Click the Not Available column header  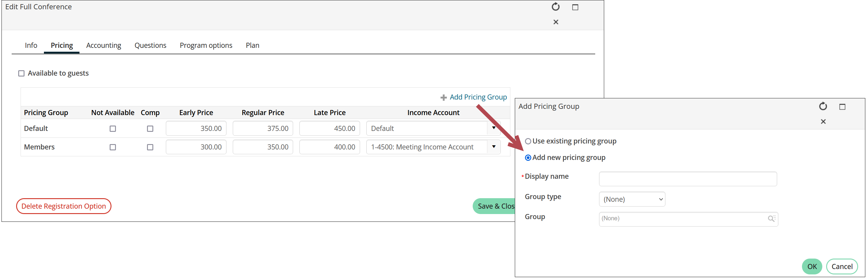113,113
